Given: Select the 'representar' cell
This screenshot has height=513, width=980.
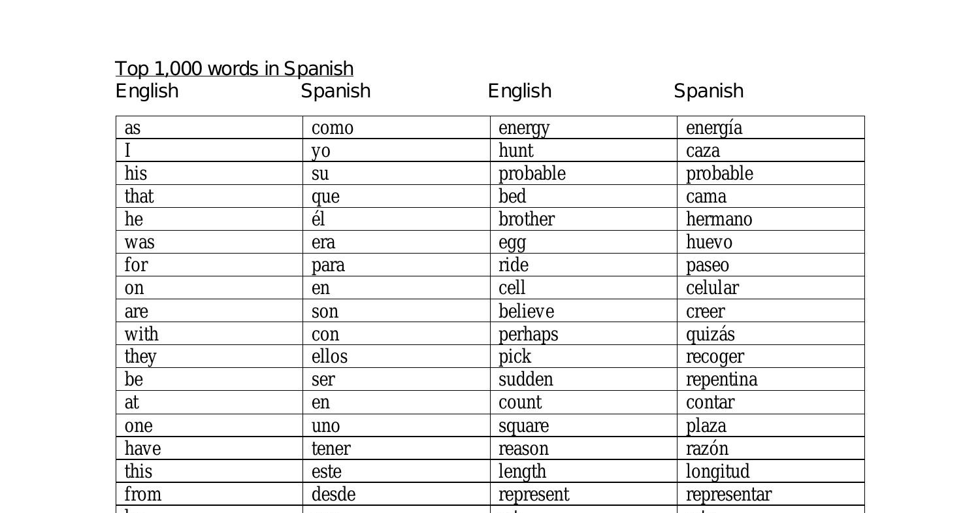Looking at the screenshot, I should 728,495.
